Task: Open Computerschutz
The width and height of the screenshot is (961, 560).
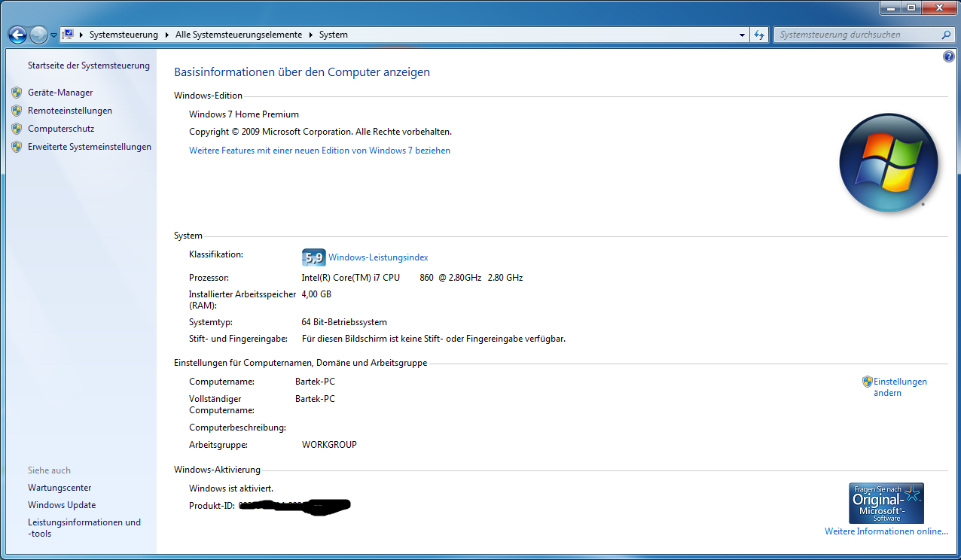Action: point(61,129)
